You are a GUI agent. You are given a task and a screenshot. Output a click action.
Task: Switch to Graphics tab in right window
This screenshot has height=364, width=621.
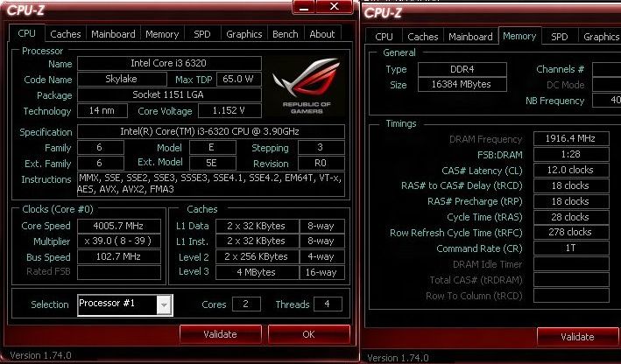click(601, 37)
